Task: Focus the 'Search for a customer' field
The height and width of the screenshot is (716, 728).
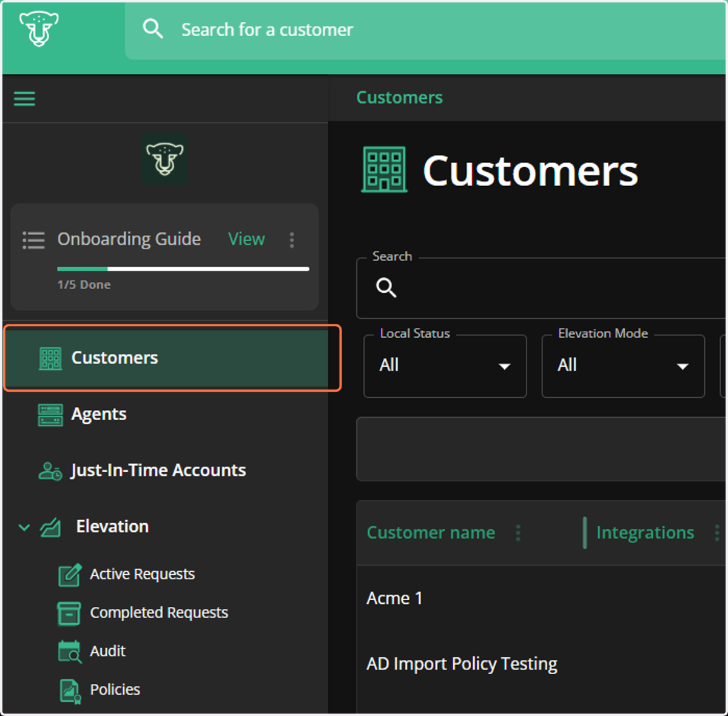Action: click(x=425, y=30)
